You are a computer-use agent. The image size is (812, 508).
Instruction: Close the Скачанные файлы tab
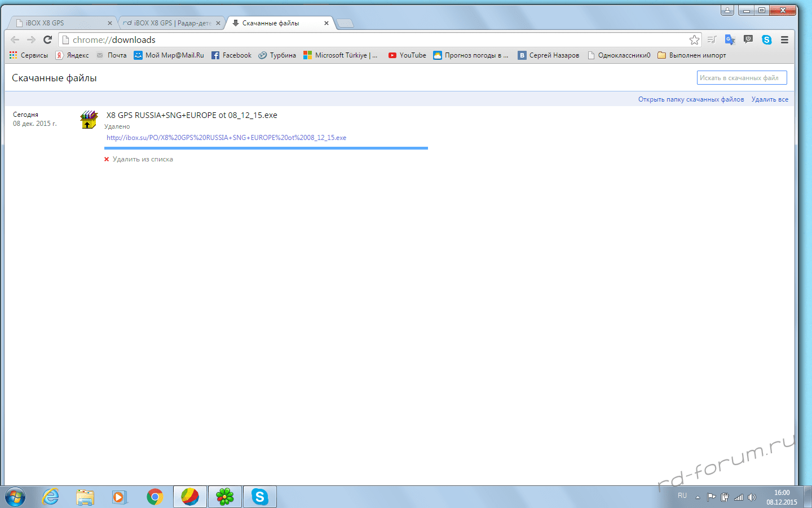click(x=326, y=23)
